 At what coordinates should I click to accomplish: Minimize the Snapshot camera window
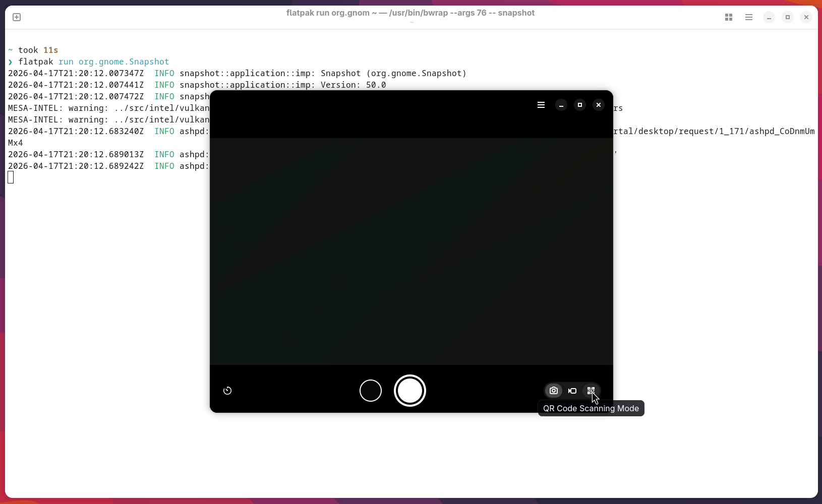[561, 105]
